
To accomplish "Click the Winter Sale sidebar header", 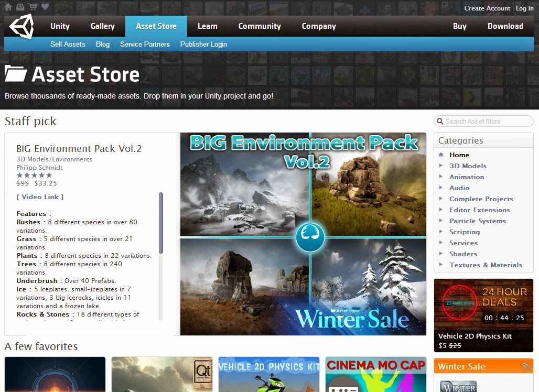I will pos(483,366).
